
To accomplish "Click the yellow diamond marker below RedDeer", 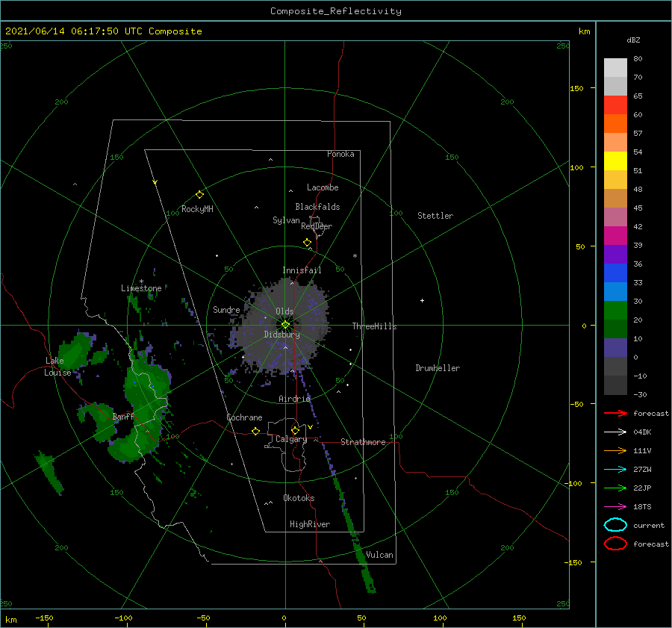I will [x=308, y=243].
